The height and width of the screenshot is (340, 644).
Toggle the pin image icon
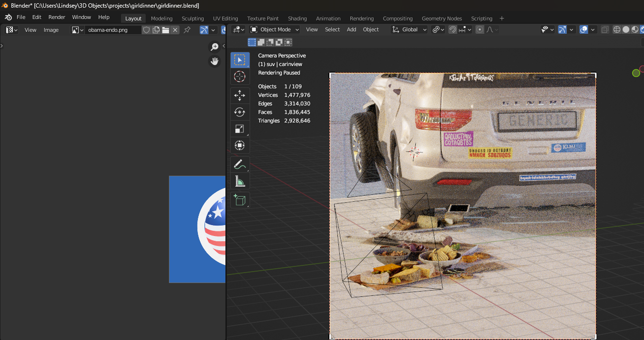187,30
